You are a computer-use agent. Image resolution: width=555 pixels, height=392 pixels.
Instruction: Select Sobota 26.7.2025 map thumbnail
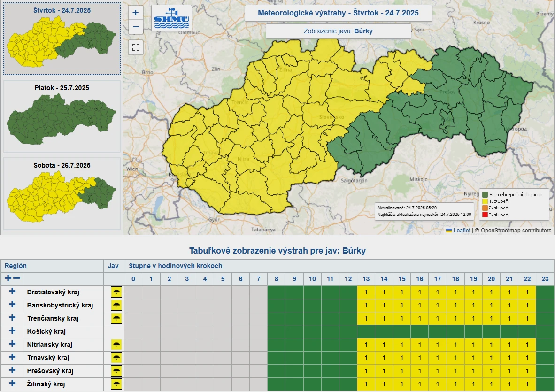click(x=62, y=193)
